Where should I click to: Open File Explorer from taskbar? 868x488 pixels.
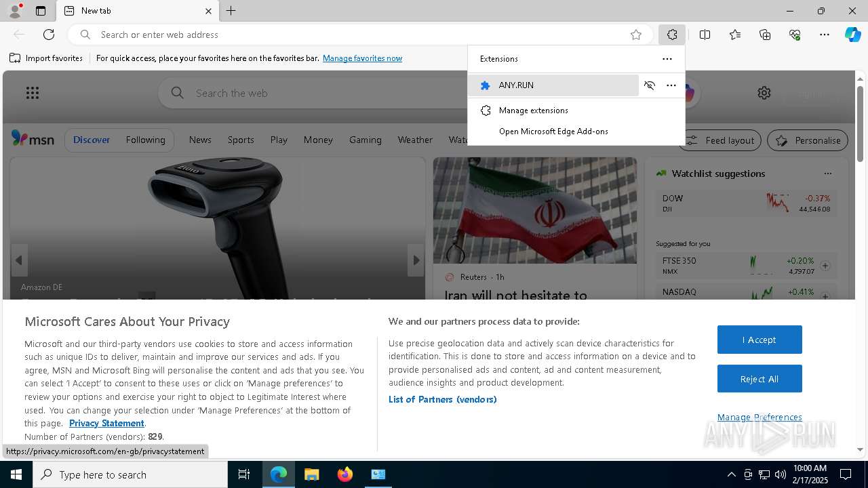pyautogui.click(x=311, y=474)
